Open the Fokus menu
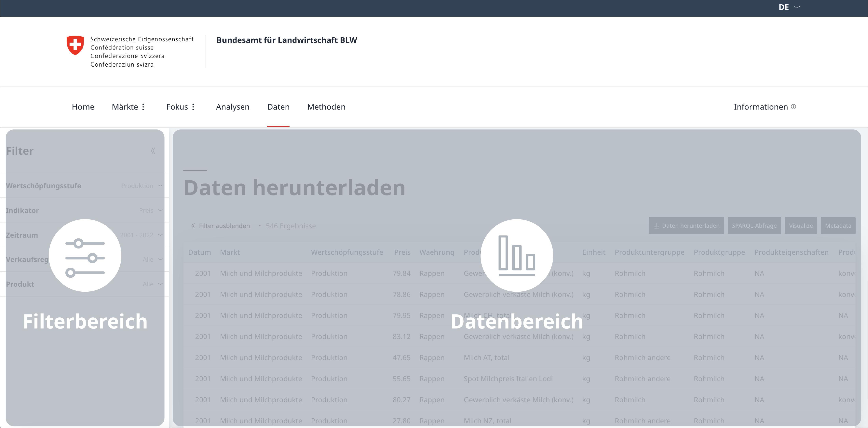The width and height of the screenshot is (868, 428). (177, 107)
